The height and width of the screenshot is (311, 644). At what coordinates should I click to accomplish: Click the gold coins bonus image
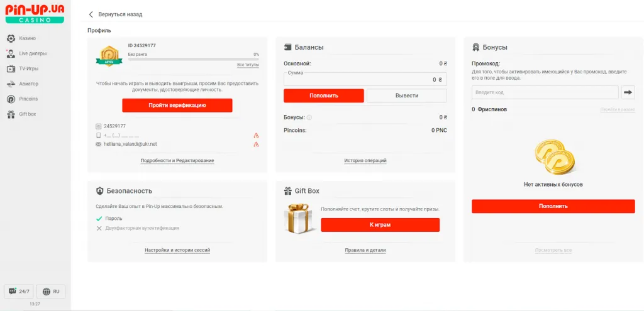(x=554, y=156)
